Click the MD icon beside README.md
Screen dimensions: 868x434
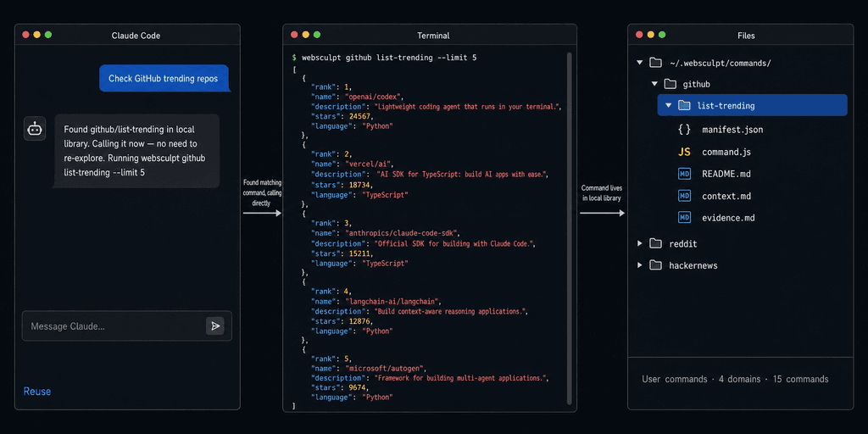click(684, 174)
